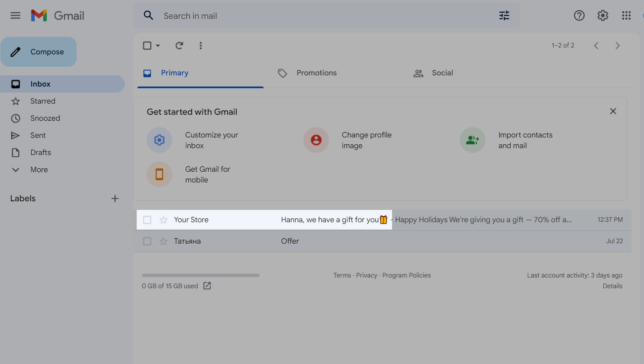Screen dimensions: 644x364
Task: Open the Settings gear icon
Action: (602, 16)
